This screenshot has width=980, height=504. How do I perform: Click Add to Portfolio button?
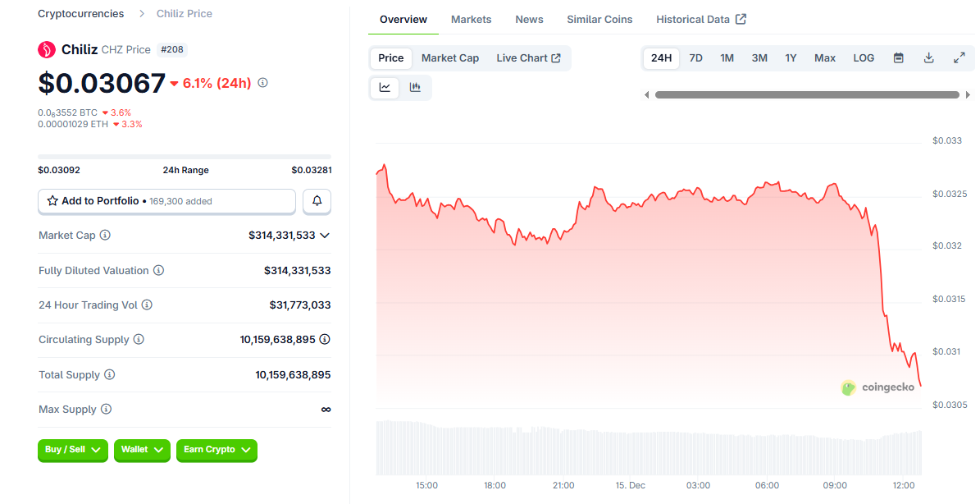pyautogui.click(x=166, y=201)
